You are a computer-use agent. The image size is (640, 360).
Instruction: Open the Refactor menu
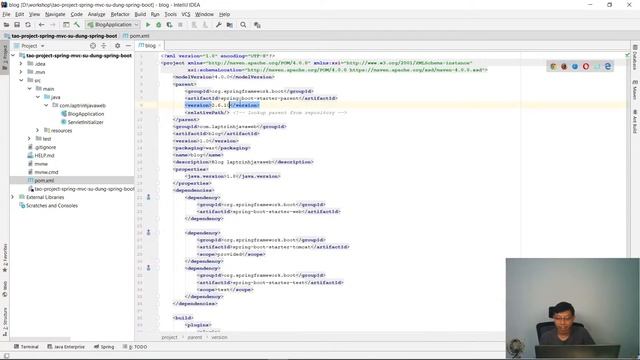pyautogui.click(x=120, y=14)
